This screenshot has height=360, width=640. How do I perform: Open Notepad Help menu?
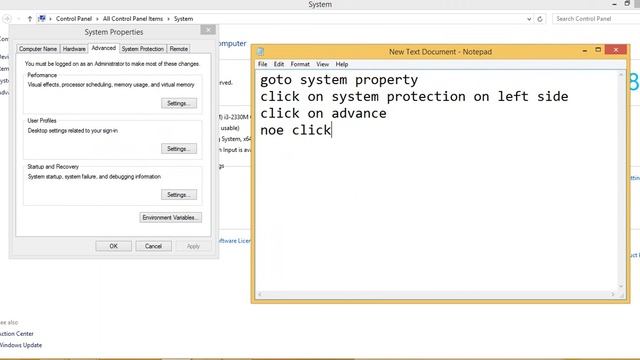click(x=342, y=64)
